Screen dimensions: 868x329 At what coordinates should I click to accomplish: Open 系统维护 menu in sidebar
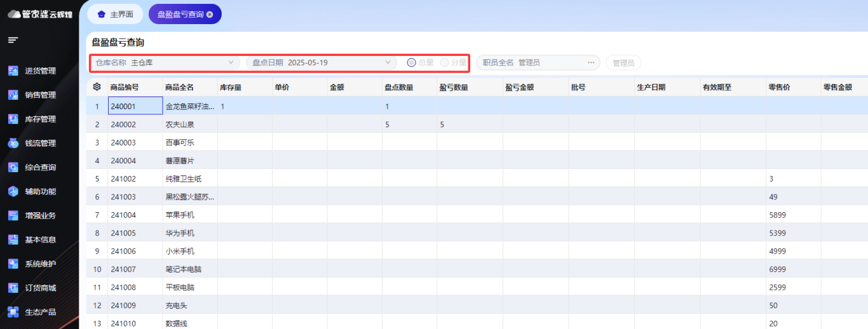point(41,264)
